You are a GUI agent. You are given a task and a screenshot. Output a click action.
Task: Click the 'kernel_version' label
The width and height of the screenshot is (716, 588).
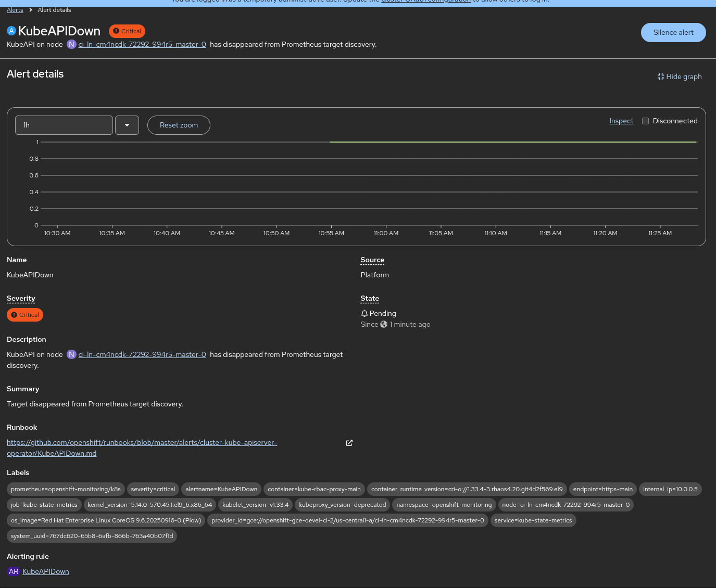150,505
